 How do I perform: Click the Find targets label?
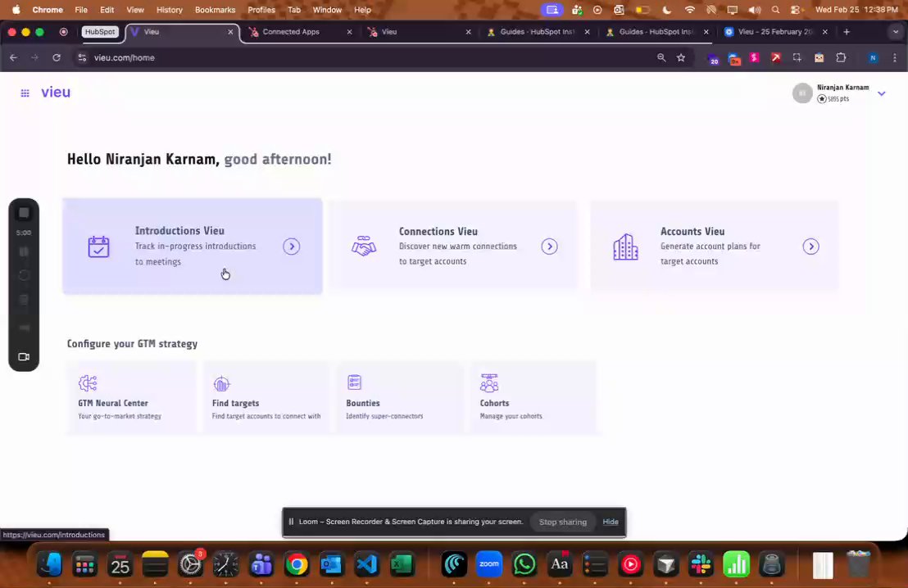pos(236,403)
